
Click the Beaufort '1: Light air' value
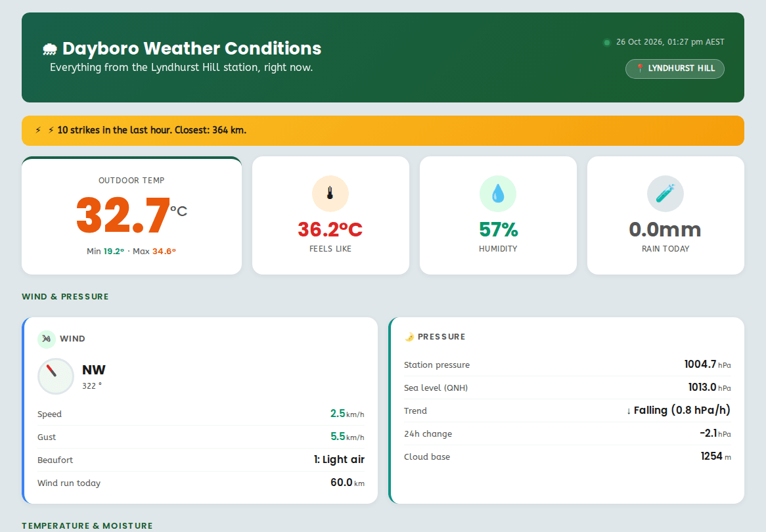(339, 460)
